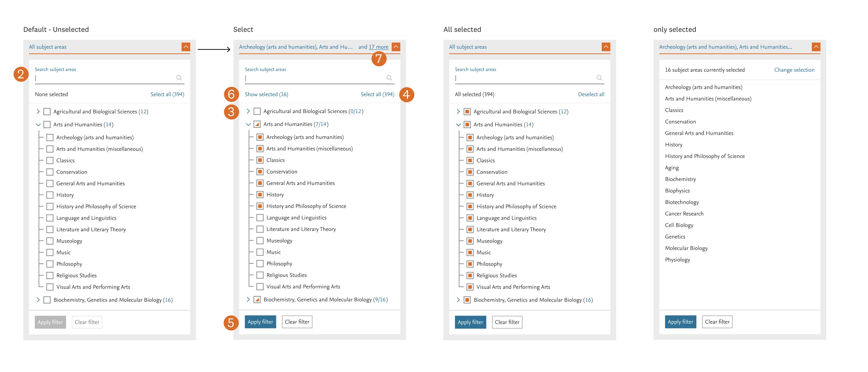This screenshot has width=868, height=372.
Task: Expand Agricultural Sciences in All selected panel
Action: 458,111
